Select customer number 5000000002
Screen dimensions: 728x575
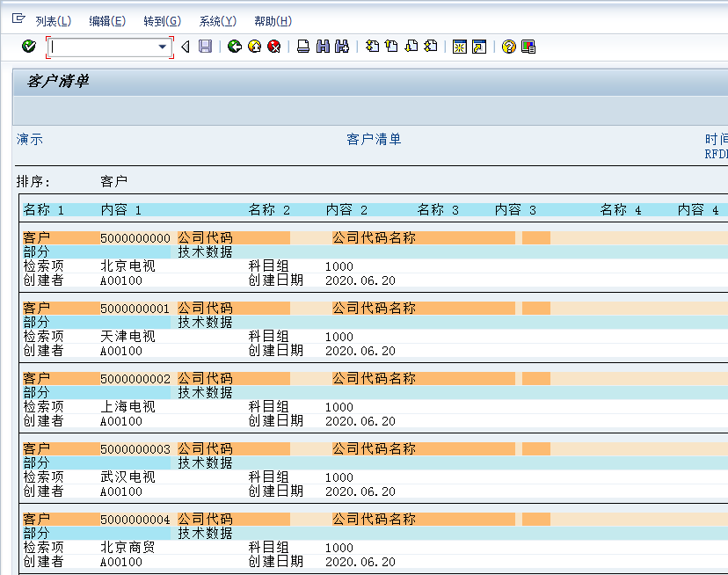click(135, 379)
